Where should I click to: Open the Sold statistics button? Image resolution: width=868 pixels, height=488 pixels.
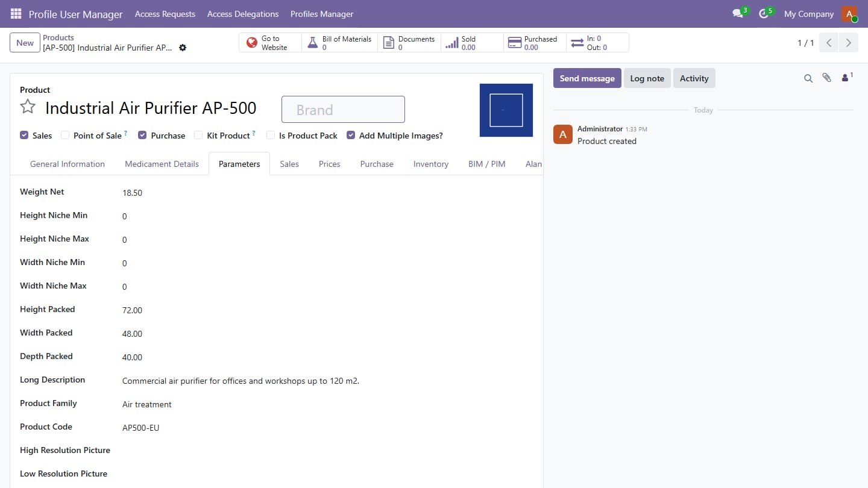tap(472, 43)
